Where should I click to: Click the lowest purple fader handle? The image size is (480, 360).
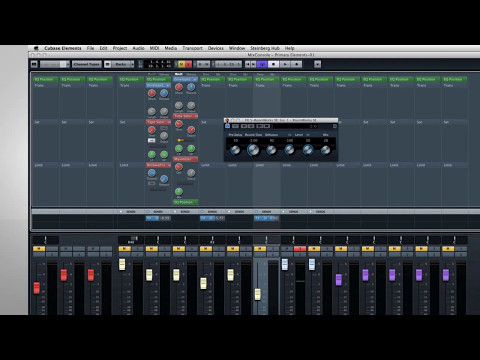tap(339, 280)
